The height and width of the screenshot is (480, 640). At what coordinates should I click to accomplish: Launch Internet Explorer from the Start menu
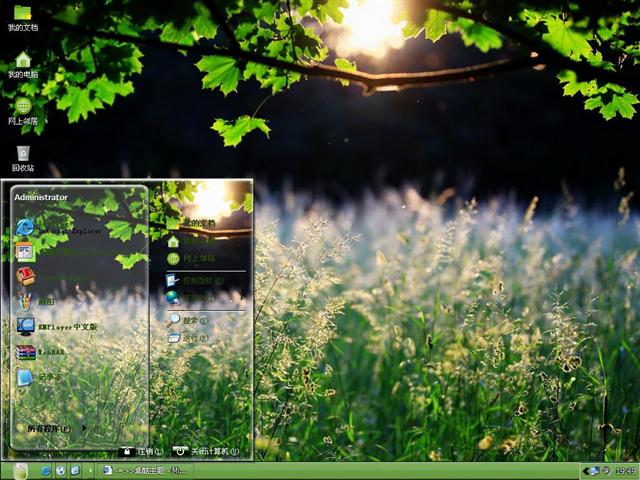coord(58,228)
